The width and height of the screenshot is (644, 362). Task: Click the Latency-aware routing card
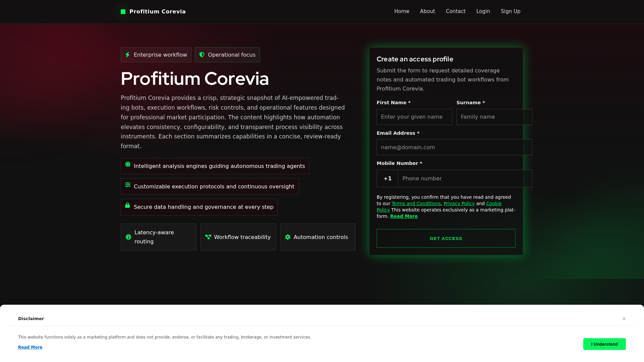(x=158, y=237)
